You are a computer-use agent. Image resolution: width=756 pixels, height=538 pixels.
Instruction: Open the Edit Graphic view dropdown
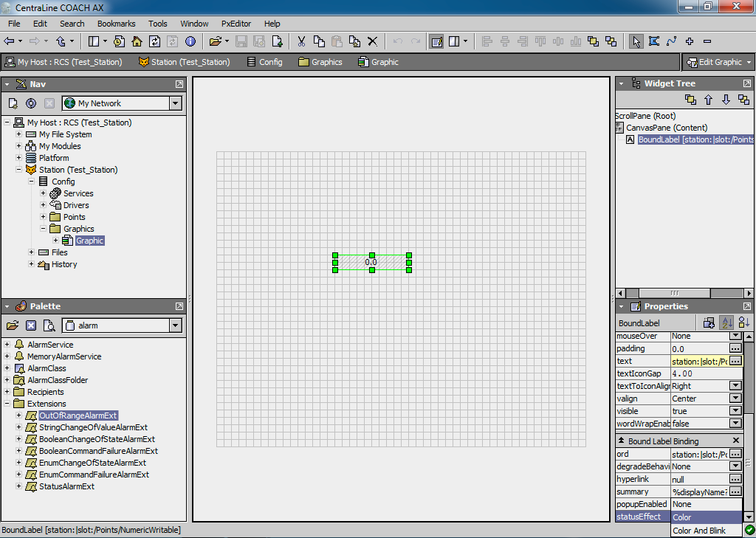pyautogui.click(x=749, y=62)
